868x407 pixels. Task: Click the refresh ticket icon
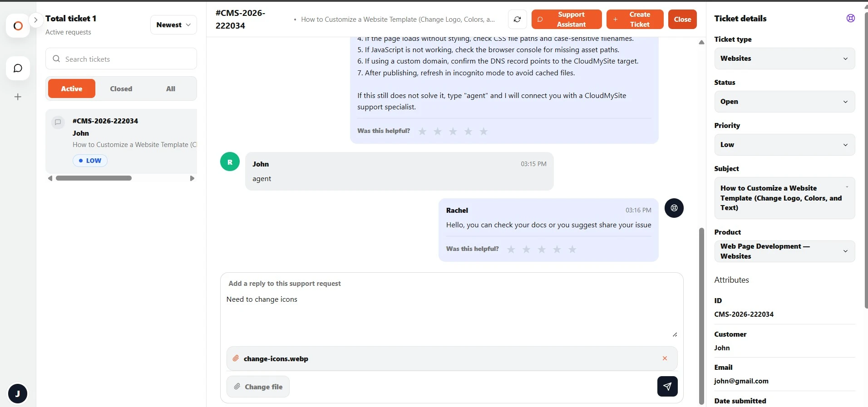[517, 20]
